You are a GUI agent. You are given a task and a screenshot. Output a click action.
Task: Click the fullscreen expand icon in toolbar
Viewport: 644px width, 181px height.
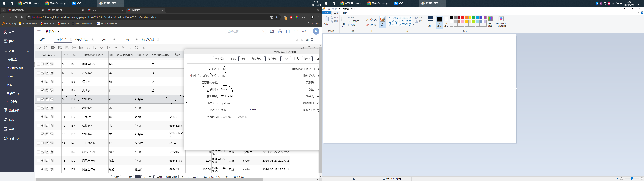point(137,47)
